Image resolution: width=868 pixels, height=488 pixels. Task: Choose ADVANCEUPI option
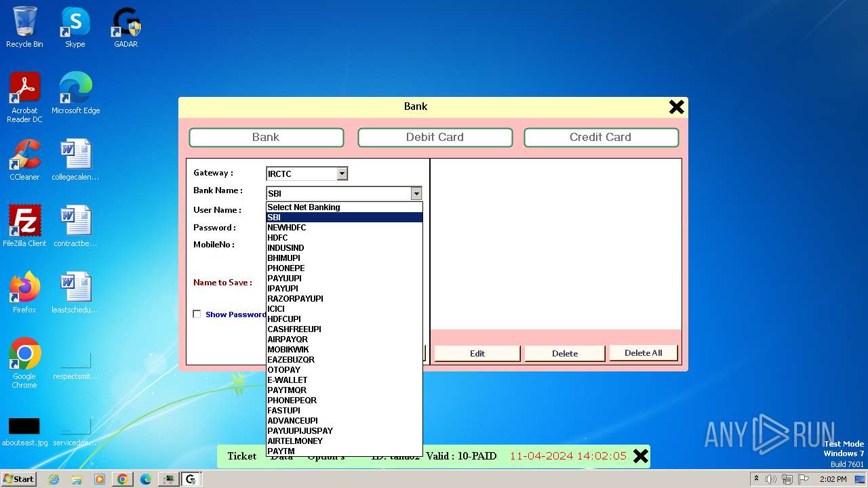(344, 421)
